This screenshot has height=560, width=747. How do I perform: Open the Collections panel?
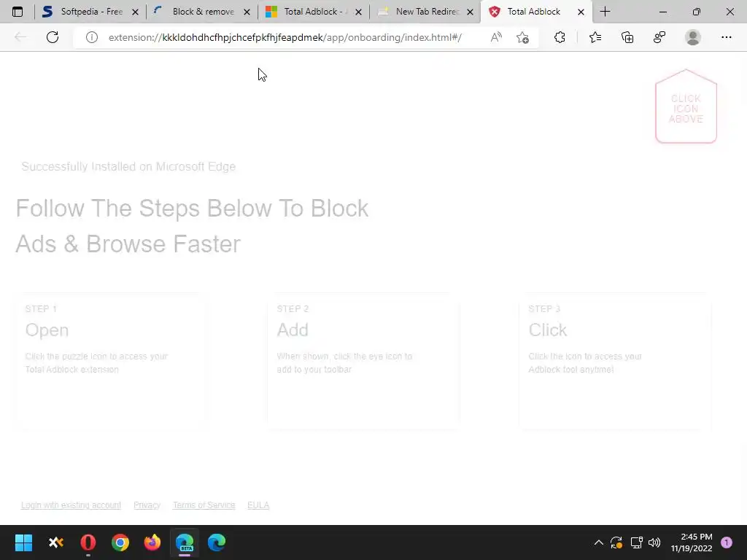click(627, 37)
